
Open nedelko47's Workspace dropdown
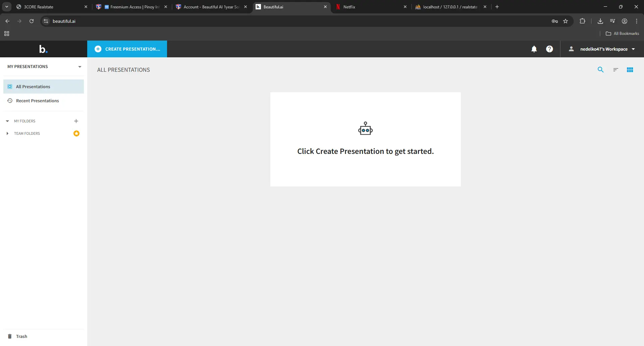click(x=602, y=49)
